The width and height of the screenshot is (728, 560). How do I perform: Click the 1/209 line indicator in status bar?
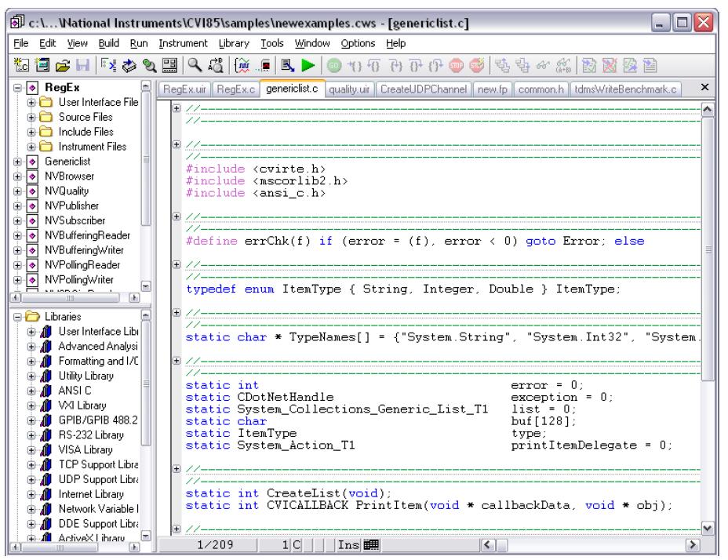coord(215,544)
